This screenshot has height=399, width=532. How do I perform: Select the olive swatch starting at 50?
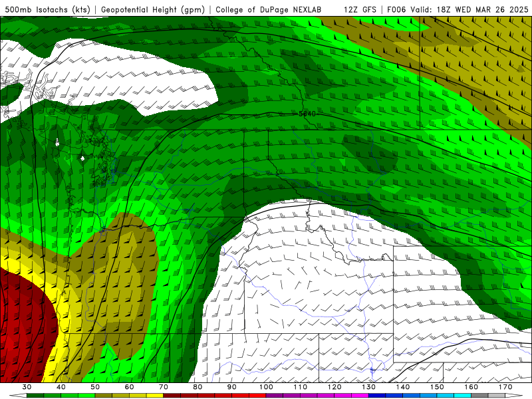[104, 396]
